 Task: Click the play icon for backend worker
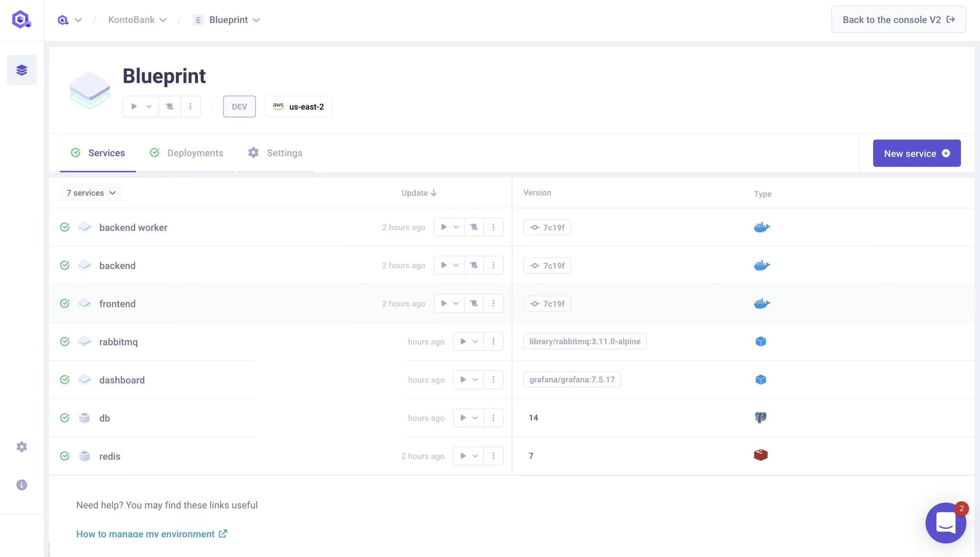pyautogui.click(x=444, y=227)
